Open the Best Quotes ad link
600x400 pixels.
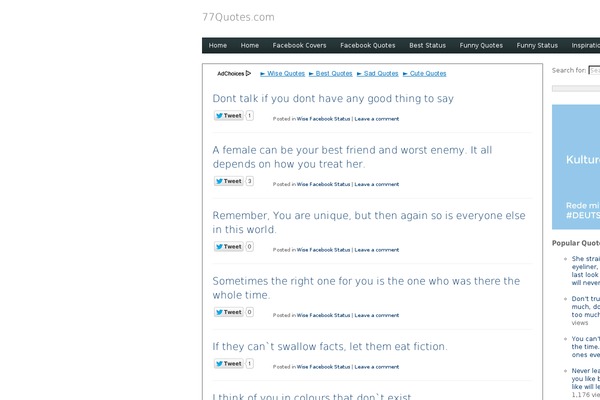[331, 73]
